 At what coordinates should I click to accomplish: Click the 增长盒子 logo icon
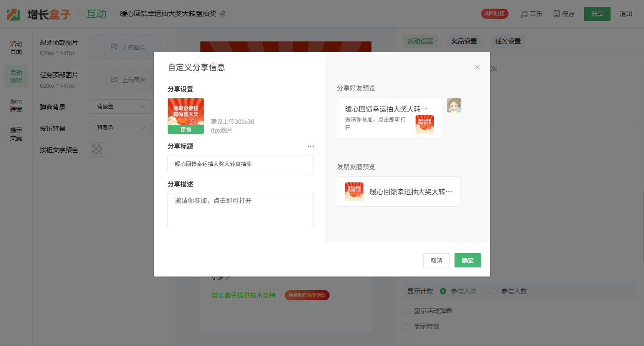(14, 14)
